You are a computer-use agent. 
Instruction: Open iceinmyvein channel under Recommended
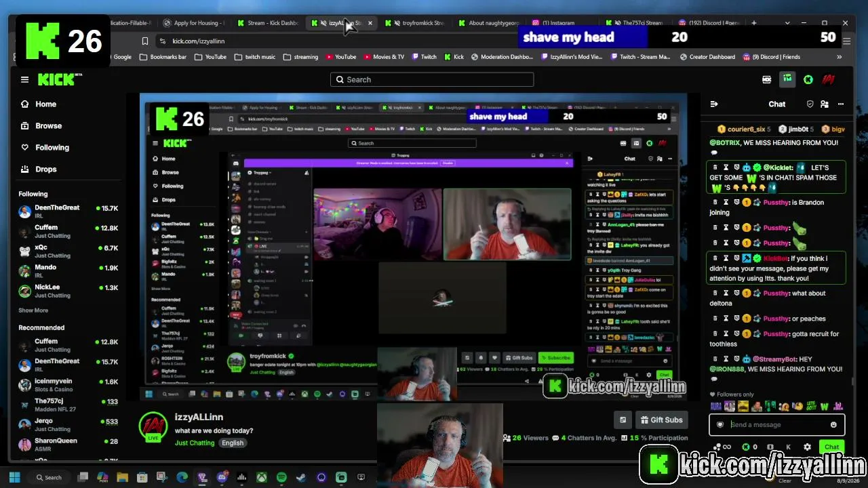point(68,384)
